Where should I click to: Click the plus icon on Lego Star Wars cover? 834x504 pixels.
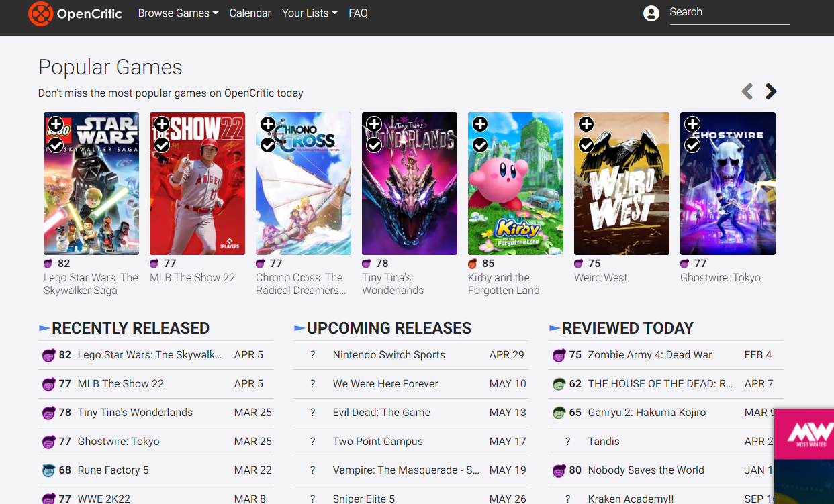[x=56, y=124]
